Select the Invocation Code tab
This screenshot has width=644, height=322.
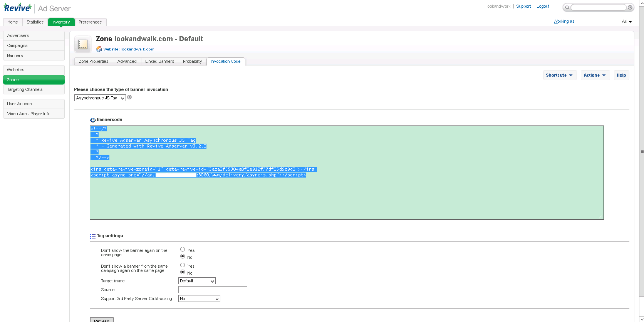(226, 61)
